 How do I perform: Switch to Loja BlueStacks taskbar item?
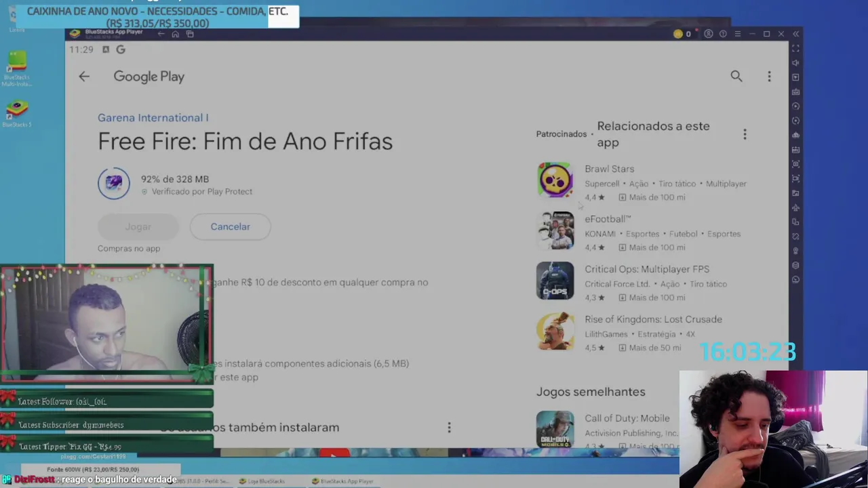coord(262,481)
